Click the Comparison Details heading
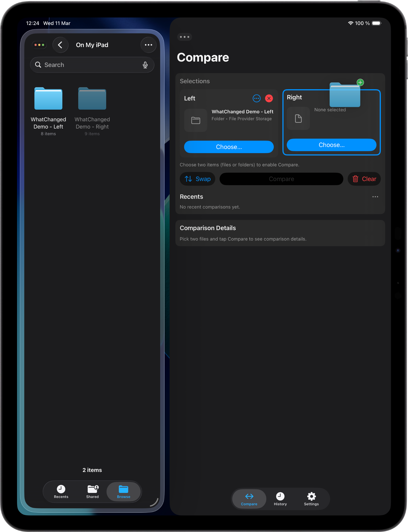408x532 pixels. tap(208, 228)
